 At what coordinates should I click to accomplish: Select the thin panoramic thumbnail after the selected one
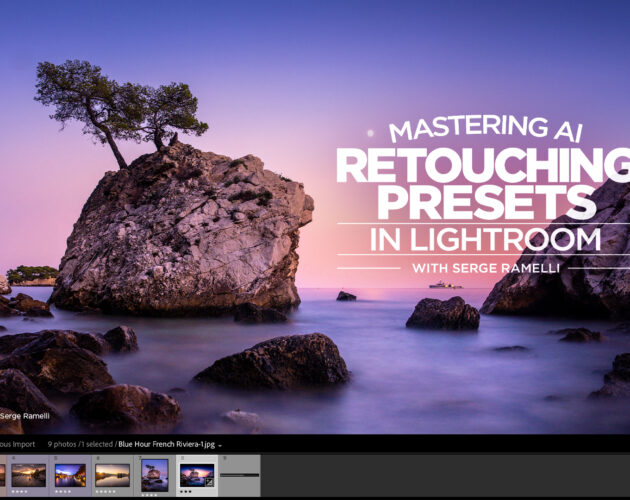click(x=239, y=474)
